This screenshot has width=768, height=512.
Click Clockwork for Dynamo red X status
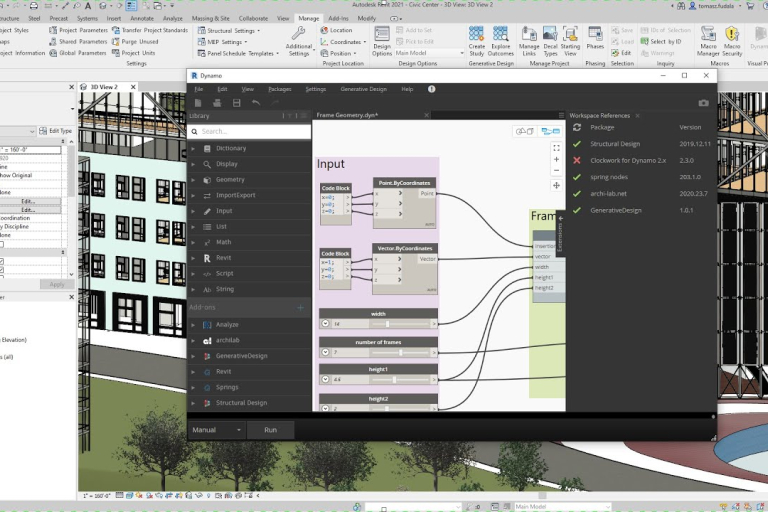tap(577, 160)
